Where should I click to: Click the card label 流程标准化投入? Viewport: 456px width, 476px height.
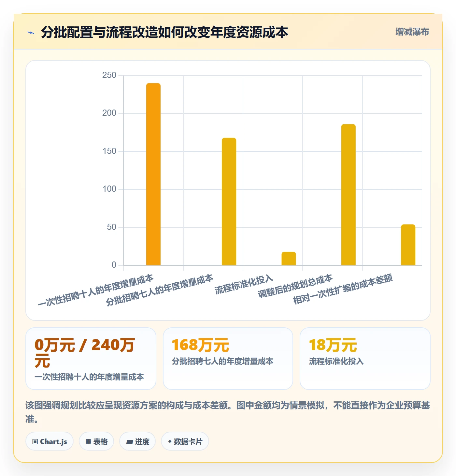(336, 361)
